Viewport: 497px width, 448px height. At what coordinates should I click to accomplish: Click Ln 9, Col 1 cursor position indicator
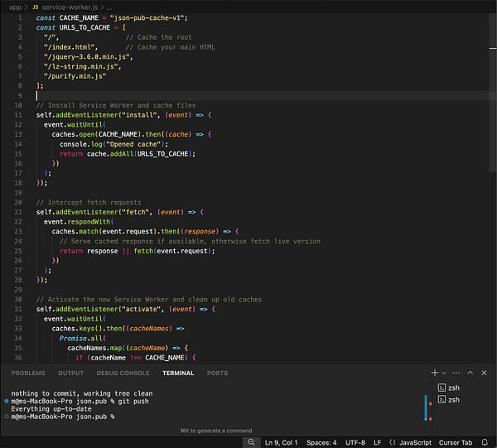283,442
